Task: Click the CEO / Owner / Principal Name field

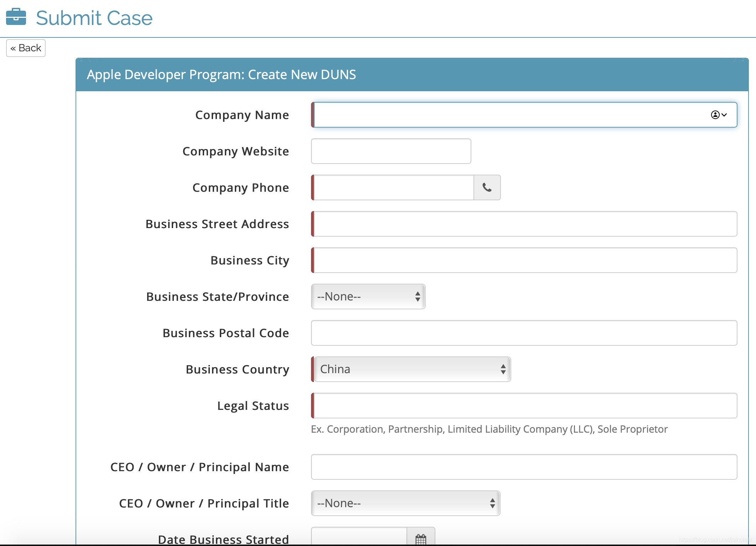Action: coord(524,467)
